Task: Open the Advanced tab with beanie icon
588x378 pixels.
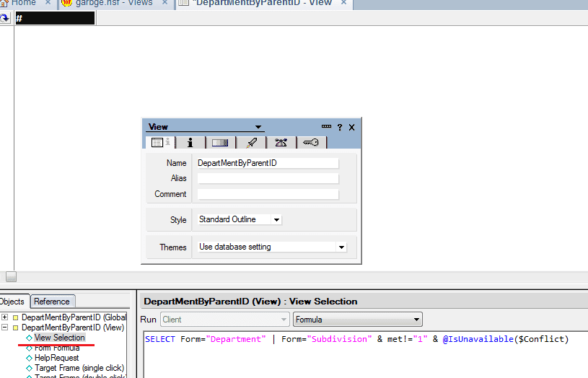Action: click(281, 143)
